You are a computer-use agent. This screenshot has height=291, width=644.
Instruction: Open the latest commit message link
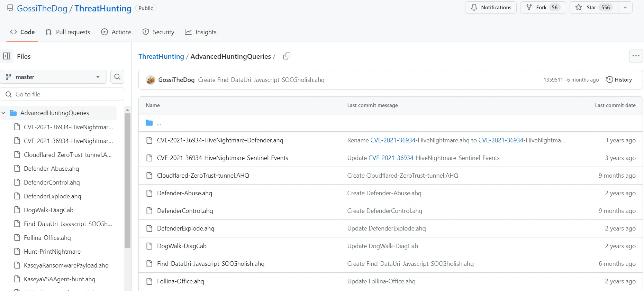(x=261, y=80)
